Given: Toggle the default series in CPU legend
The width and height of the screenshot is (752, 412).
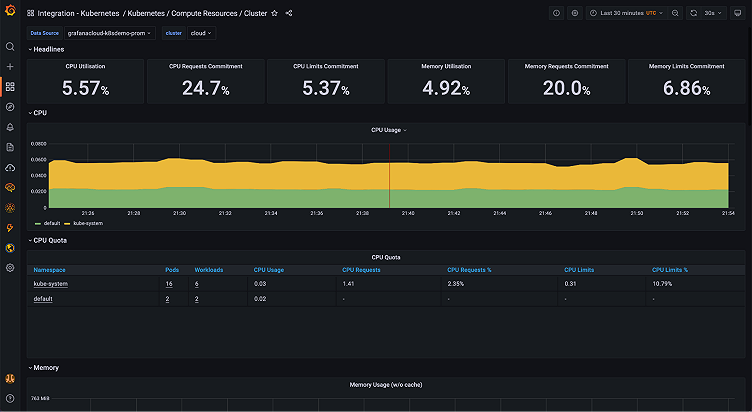Looking at the screenshot, I should (x=52, y=223).
